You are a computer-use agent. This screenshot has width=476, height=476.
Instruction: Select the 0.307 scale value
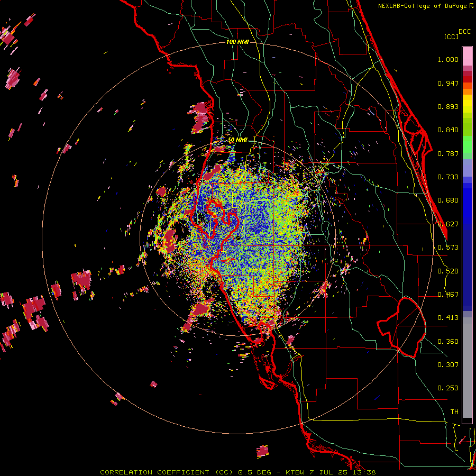pyautogui.click(x=448, y=365)
